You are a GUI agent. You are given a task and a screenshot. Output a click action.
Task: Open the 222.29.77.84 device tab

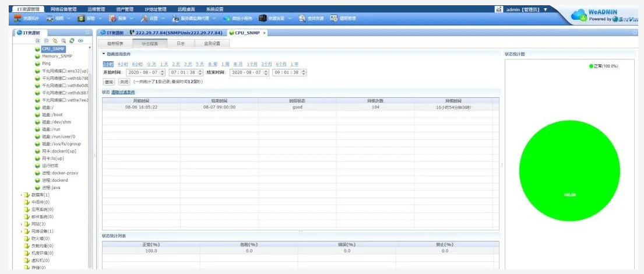click(176, 33)
